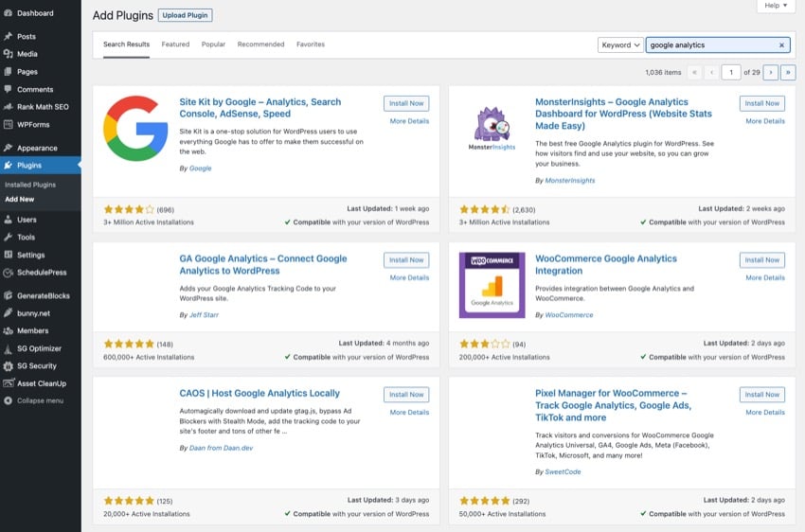Switch to the Featured tab

click(175, 44)
